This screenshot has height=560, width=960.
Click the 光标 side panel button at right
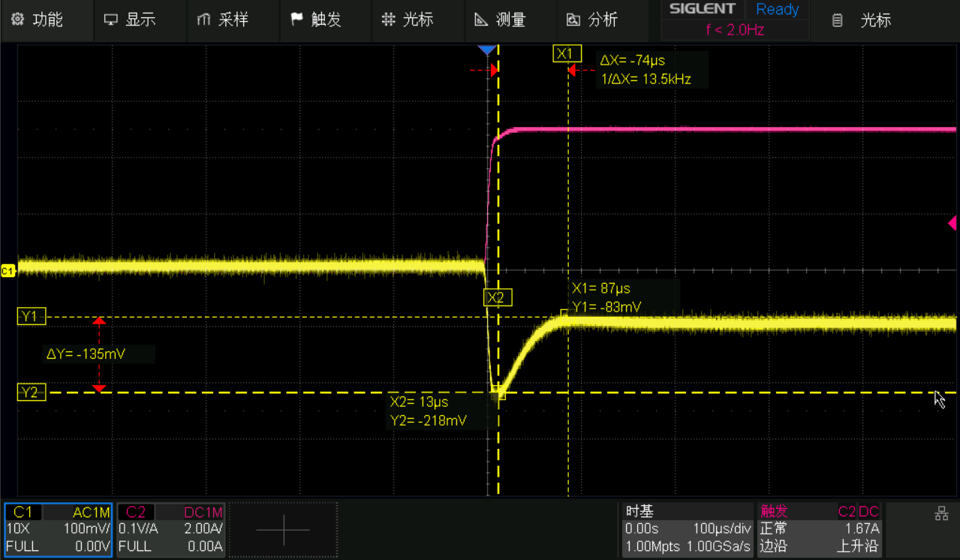(x=863, y=20)
